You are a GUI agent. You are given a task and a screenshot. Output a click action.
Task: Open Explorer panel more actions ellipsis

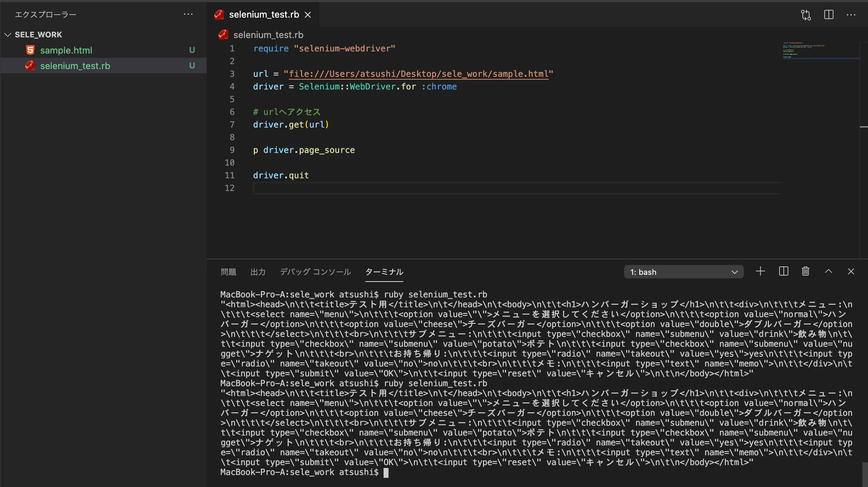click(x=188, y=14)
